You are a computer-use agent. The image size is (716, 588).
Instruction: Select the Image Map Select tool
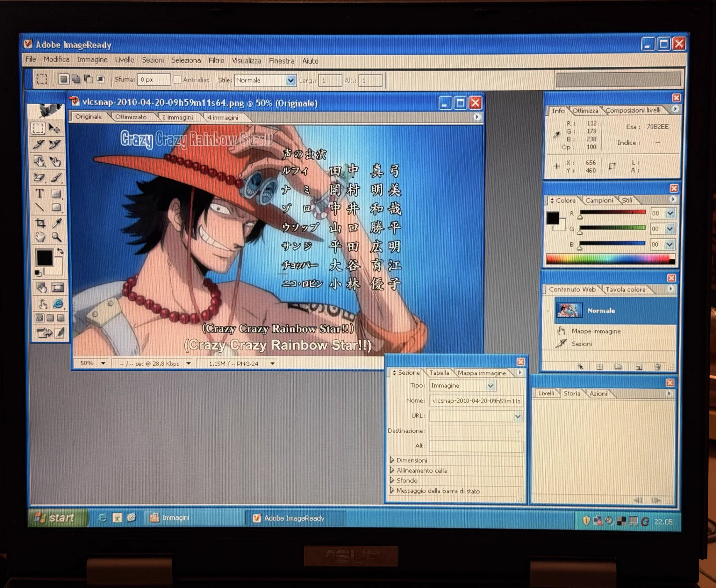pos(55,161)
